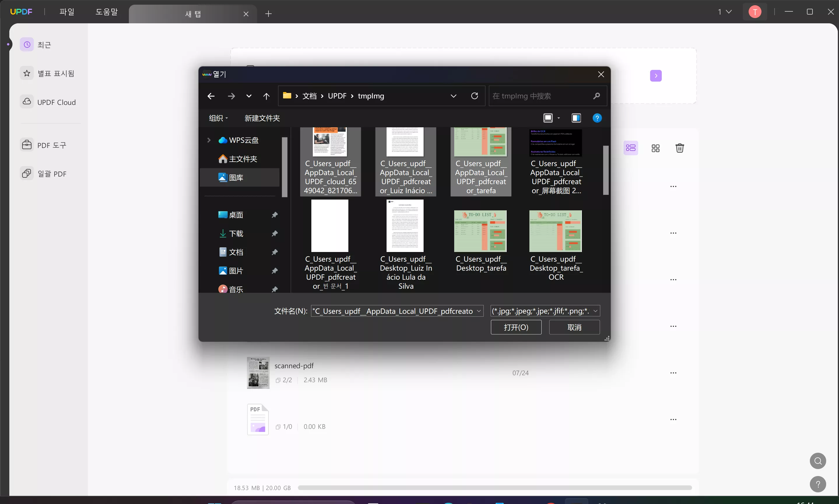This screenshot has height=504, width=839.
Task: Open the file type filter dropdown
Action: coord(544,311)
